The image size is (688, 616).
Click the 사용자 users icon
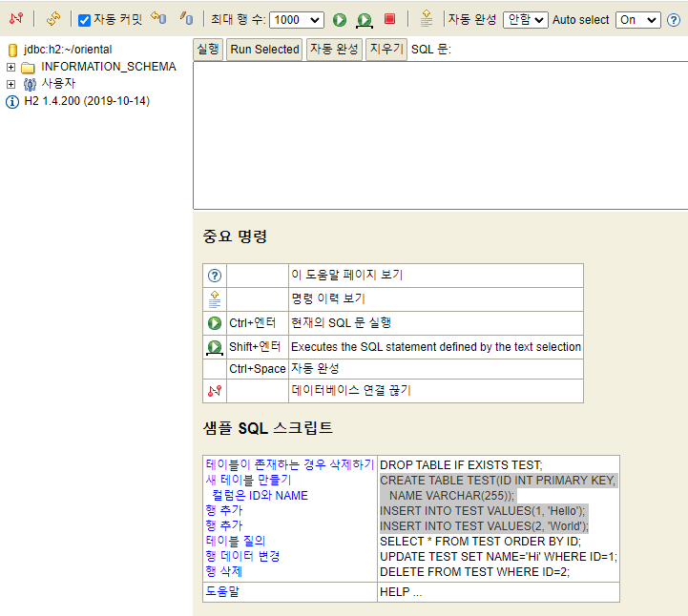click(30, 84)
